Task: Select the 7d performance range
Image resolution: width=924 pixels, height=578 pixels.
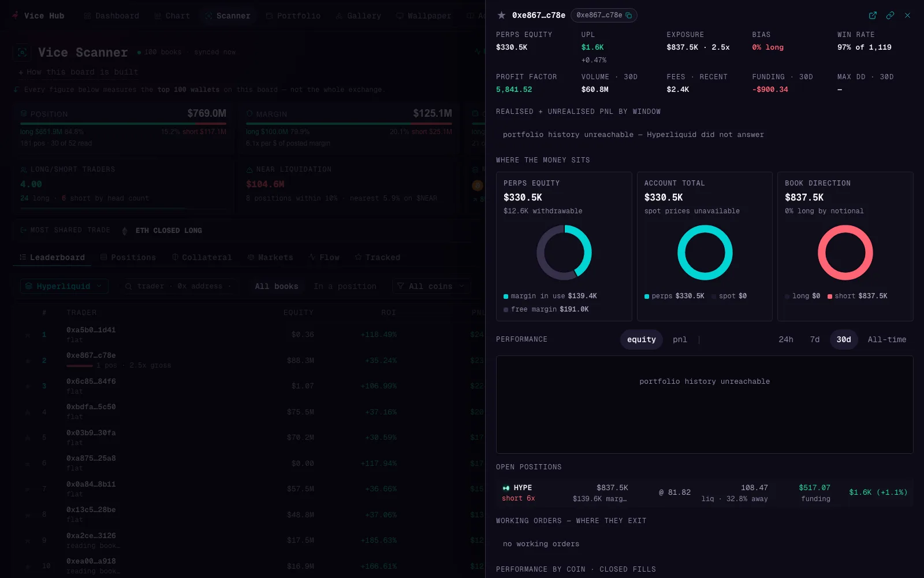Action: [x=814, y=339]
